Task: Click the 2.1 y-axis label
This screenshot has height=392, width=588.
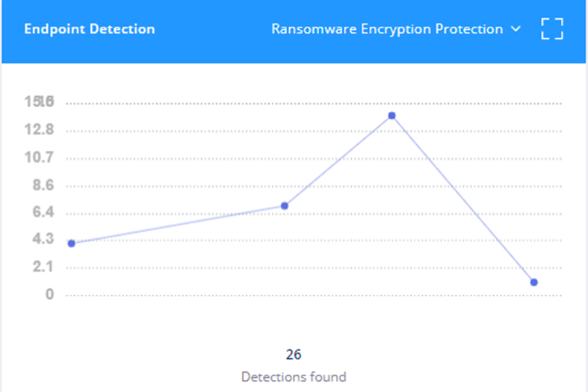Action: [43, 267]
